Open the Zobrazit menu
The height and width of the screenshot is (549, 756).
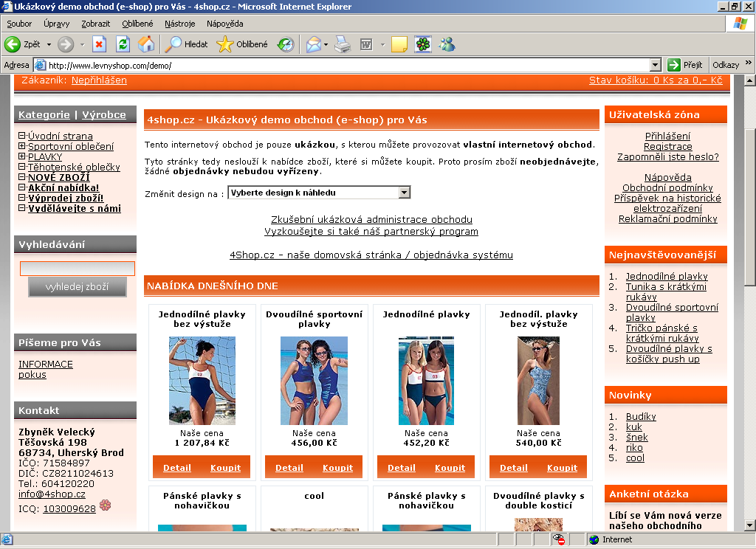coord(95,24)
